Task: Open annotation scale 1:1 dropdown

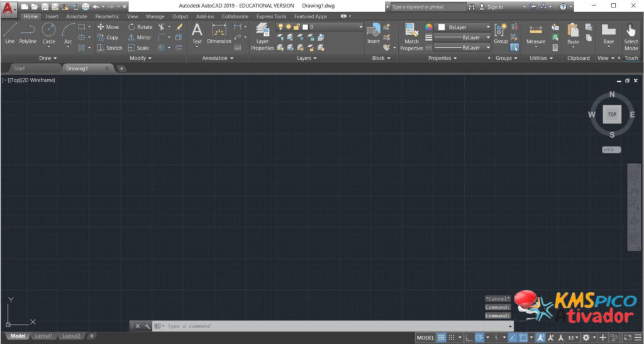Action: point(574,338)
